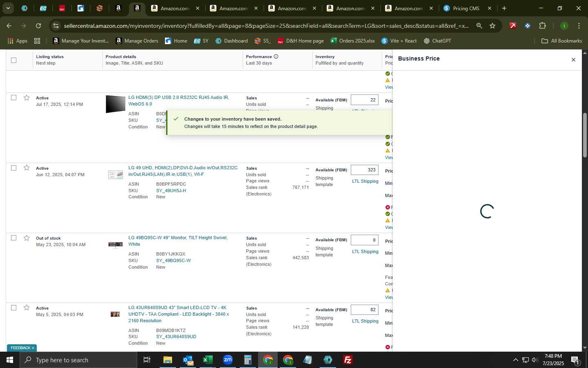Open File Explorer from taskbar

(x=168, y=360)
